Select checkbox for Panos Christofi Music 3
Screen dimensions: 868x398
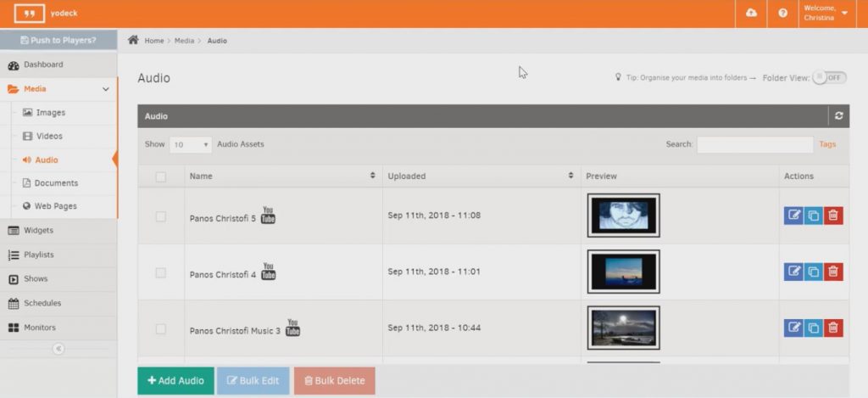pos(160,328)
